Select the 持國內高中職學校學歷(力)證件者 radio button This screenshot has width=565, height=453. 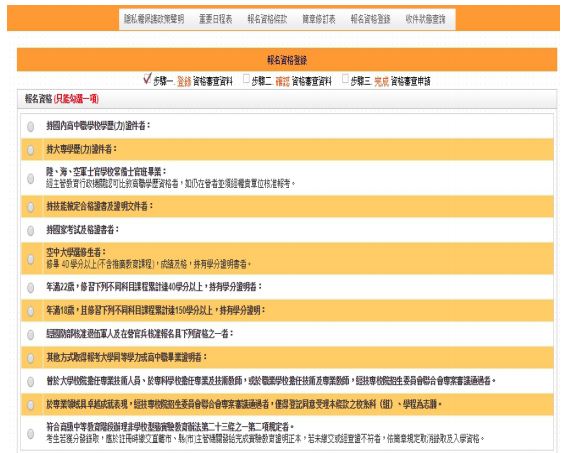31,126
